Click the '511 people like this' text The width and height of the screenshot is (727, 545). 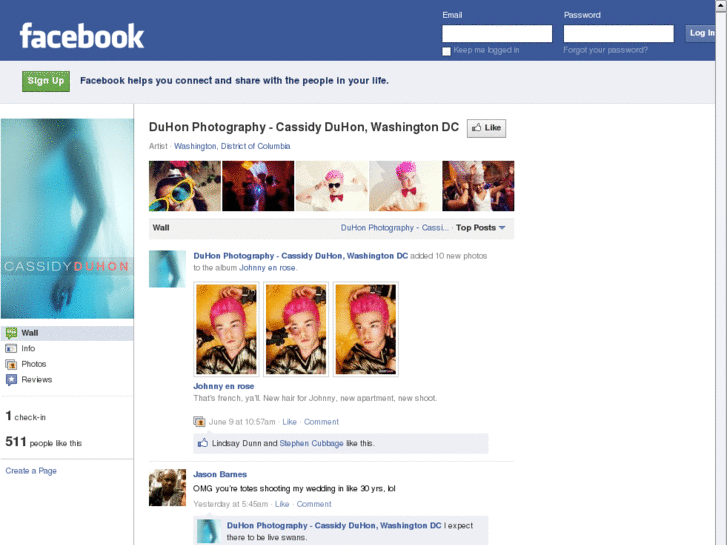(44, 442)
